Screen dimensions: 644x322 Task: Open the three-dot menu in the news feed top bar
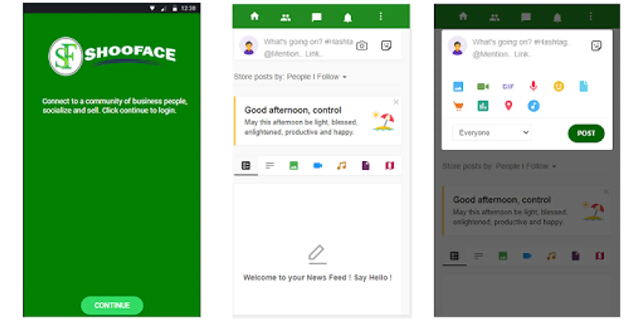click(x=381, y=16)
